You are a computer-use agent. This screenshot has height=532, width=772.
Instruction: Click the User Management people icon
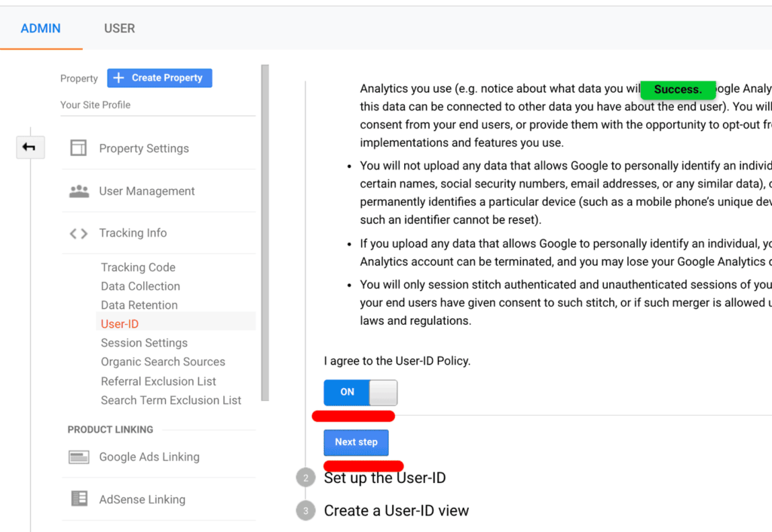click(x=78, y=191)
